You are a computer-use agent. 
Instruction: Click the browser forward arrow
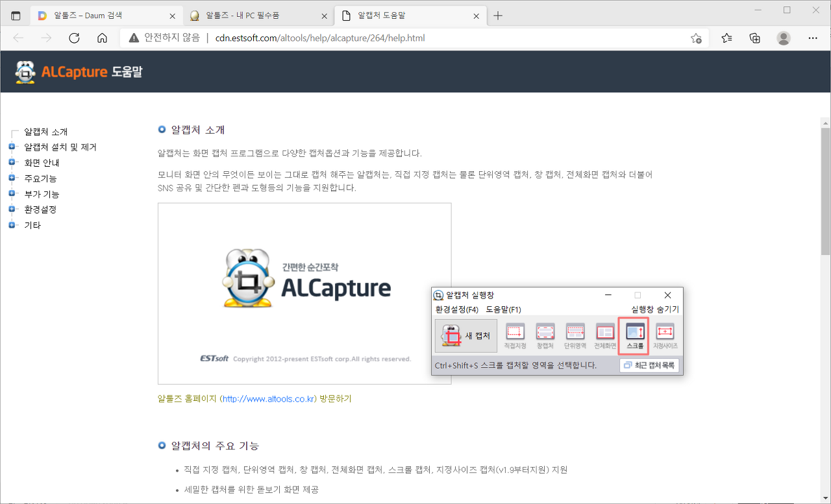pyautogui.click(x=46, y=38)
